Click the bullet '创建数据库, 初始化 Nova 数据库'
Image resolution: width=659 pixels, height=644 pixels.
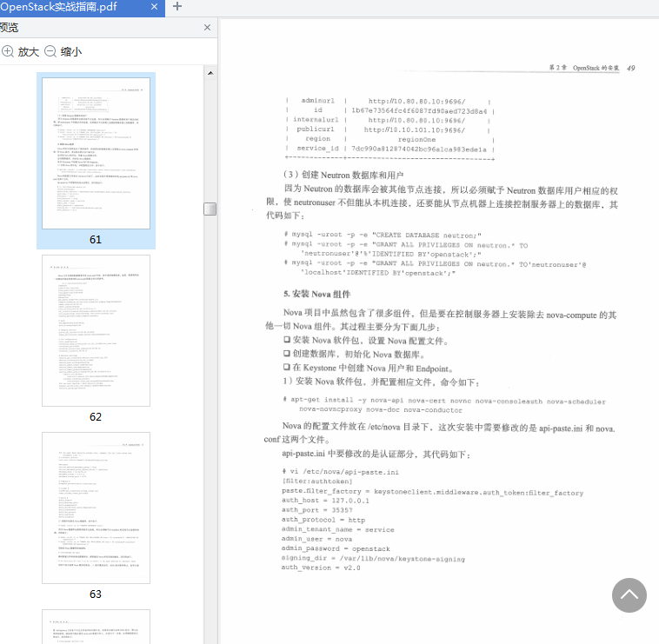point(354,354)
